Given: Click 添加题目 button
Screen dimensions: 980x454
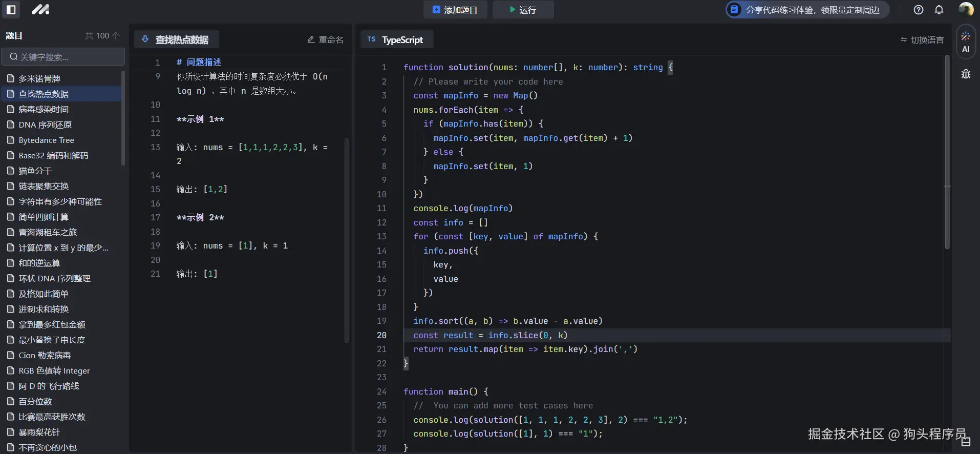Looking at the screenshot, I should [x=455, y=10].
